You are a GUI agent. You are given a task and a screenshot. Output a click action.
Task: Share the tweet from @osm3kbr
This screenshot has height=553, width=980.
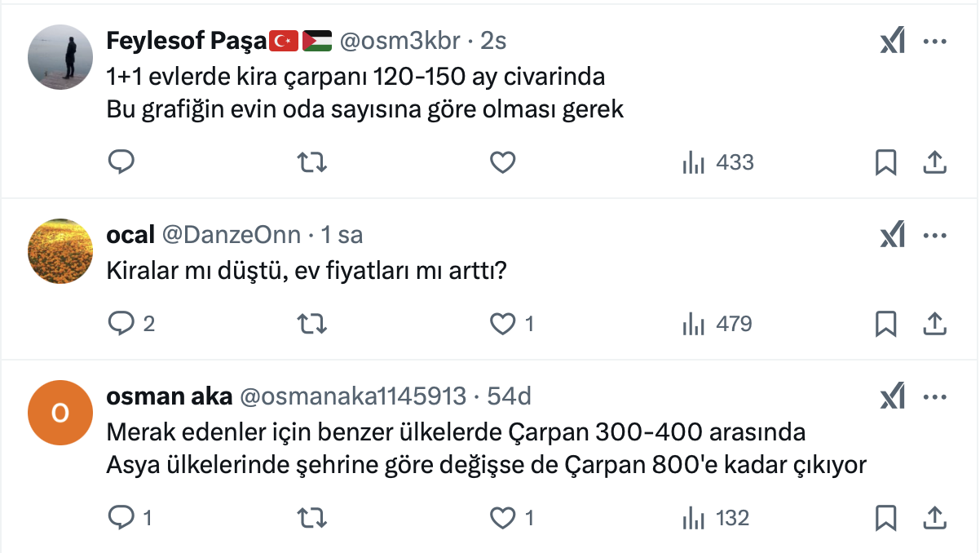(x=934, y=162)
